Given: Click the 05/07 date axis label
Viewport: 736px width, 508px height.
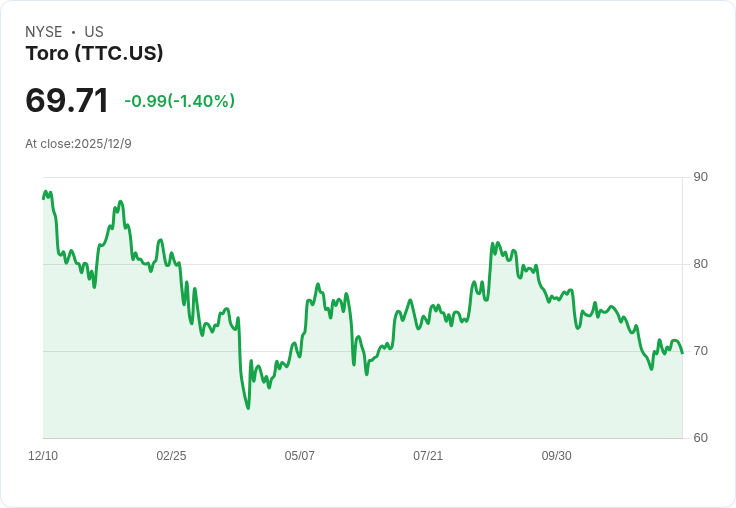Looking at the screenshot, I should coord(299,455).
